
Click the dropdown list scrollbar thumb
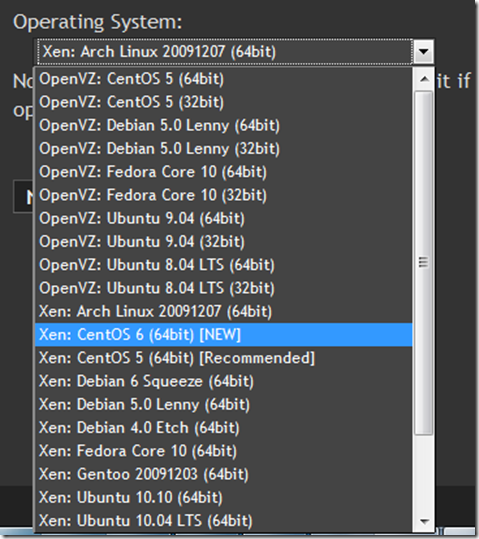(x=424, y=263)
